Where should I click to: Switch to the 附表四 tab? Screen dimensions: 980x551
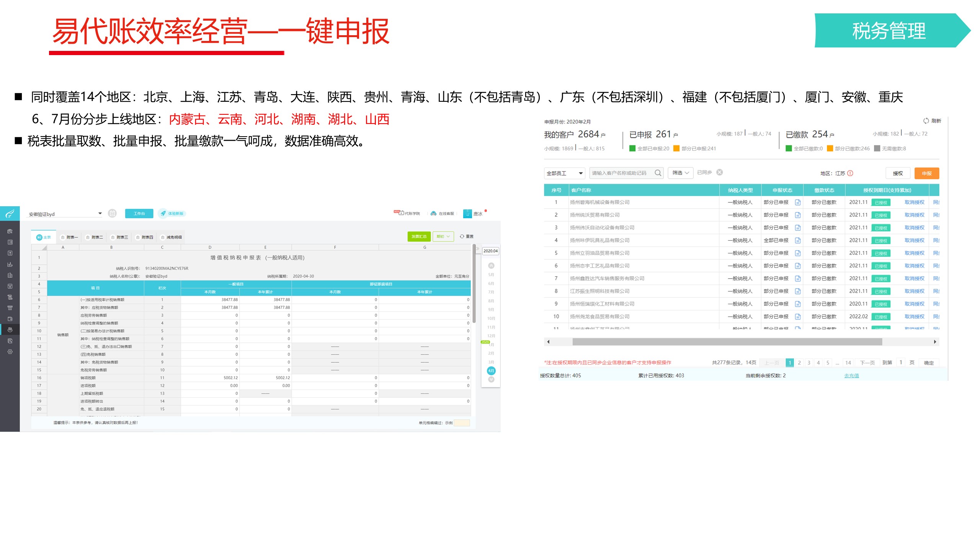click(145, 237)
